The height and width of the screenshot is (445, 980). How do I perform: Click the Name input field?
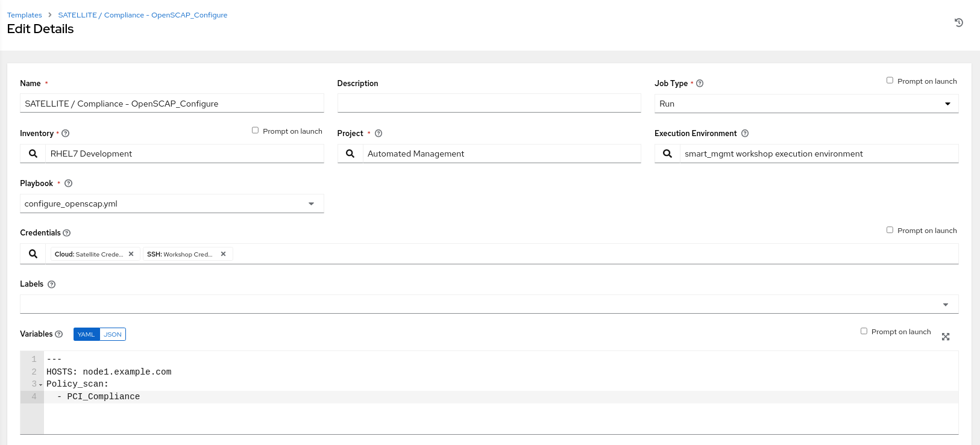pos(172,104)
